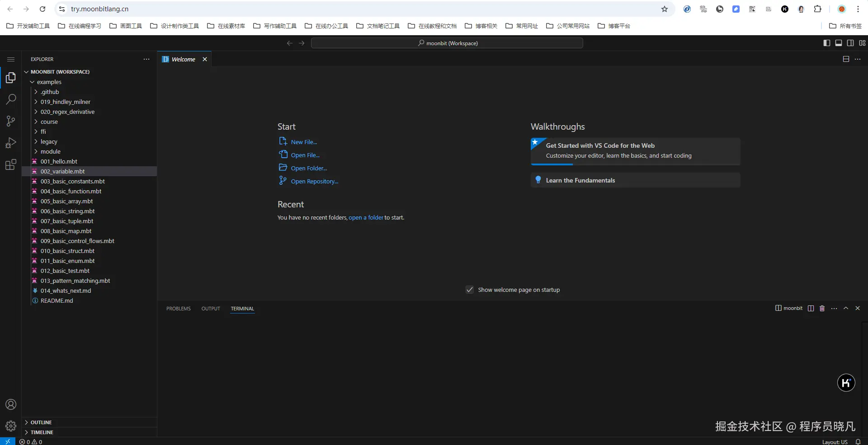The height and width of the screenshot is (445, 868).
Task: Open the Accounts menu icon
Action: pos(11,404)
